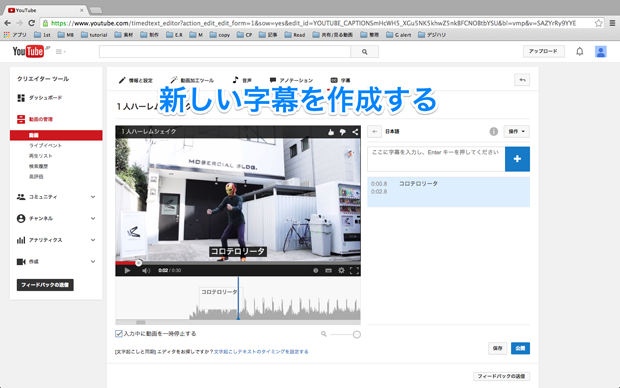Switch to the 情報と設定 tab

136,80
